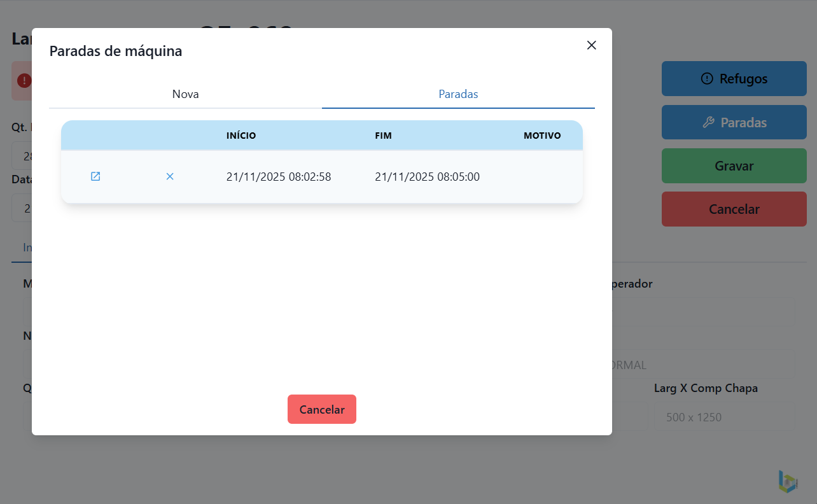The image size is (817, 504).
Task: Close the Paradas de máquina dialog
Action: click(592, 45)
